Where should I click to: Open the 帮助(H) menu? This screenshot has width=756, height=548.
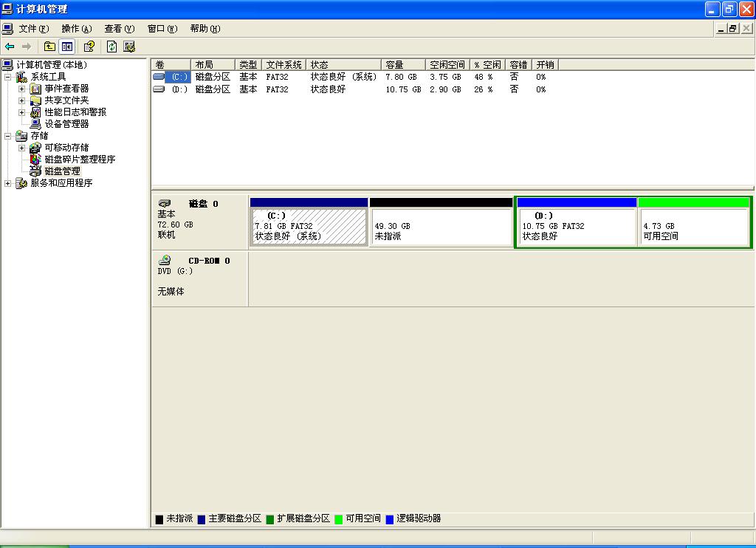(x=205, y=29)
